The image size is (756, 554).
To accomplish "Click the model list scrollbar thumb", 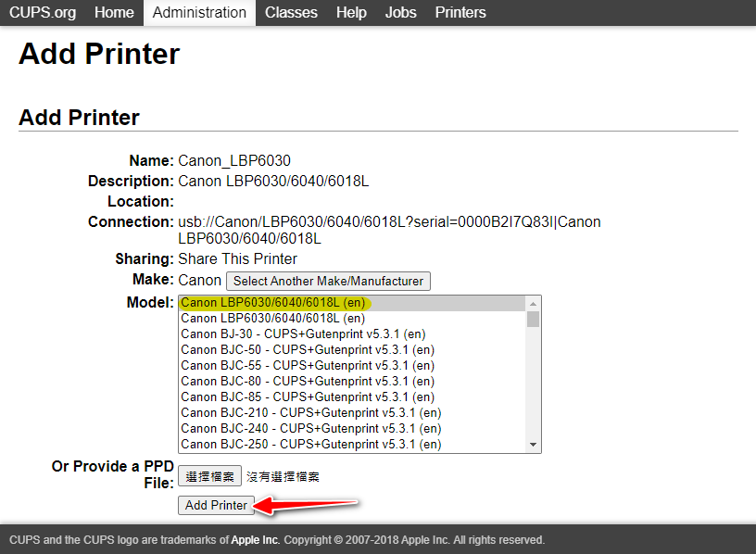I will tap(533, 319).
